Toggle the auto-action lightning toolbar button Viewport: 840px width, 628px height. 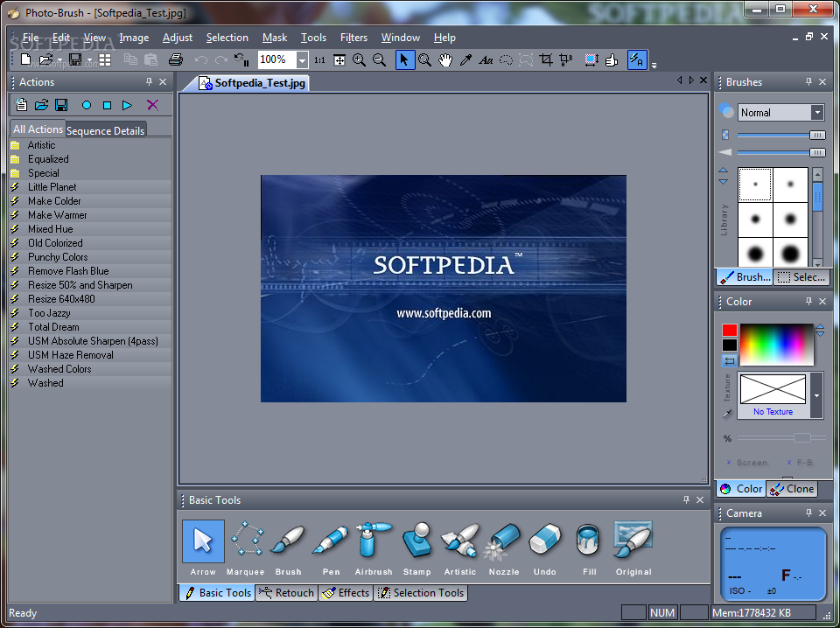(637, 60)
